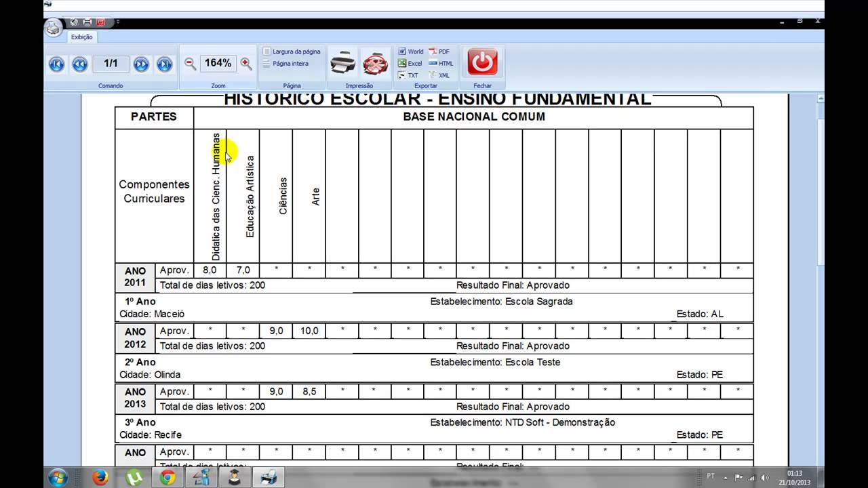Launch Firefox from taskbar
This screenshot has width=868, height=488.
click(x=100, y=478)
